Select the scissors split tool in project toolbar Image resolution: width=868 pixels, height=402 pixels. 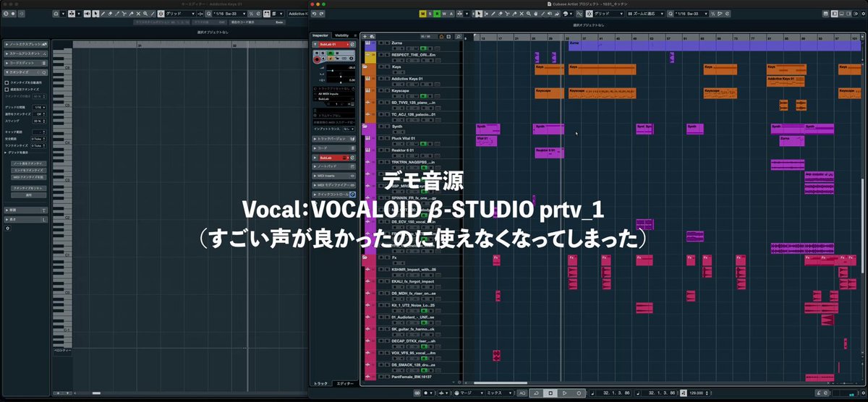pos(507,13)
